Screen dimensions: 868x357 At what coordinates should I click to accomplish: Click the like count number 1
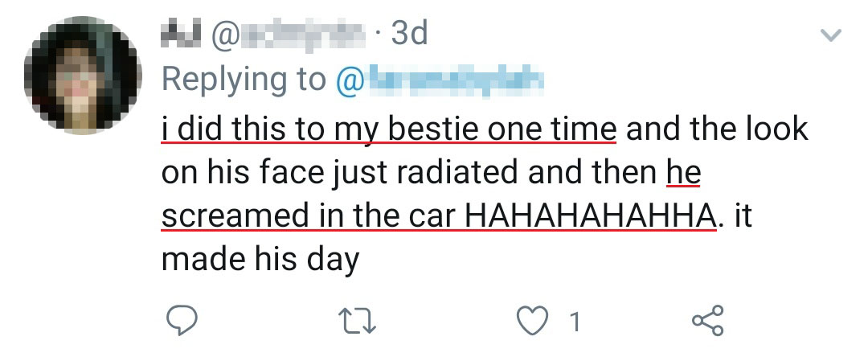coord(574,322)
